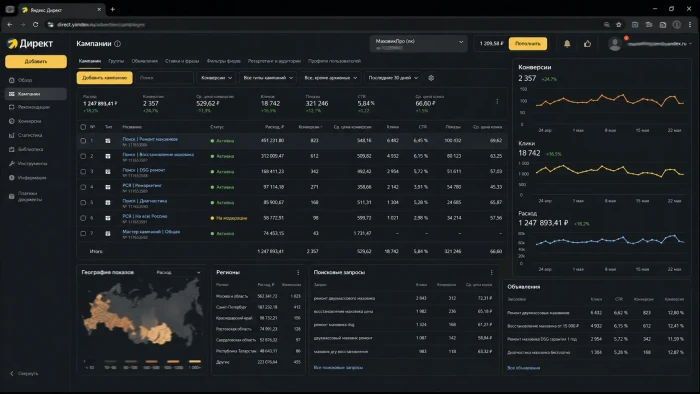
Task: Click the thumbs-up feedback icon
Action: (x=588, y=43)
